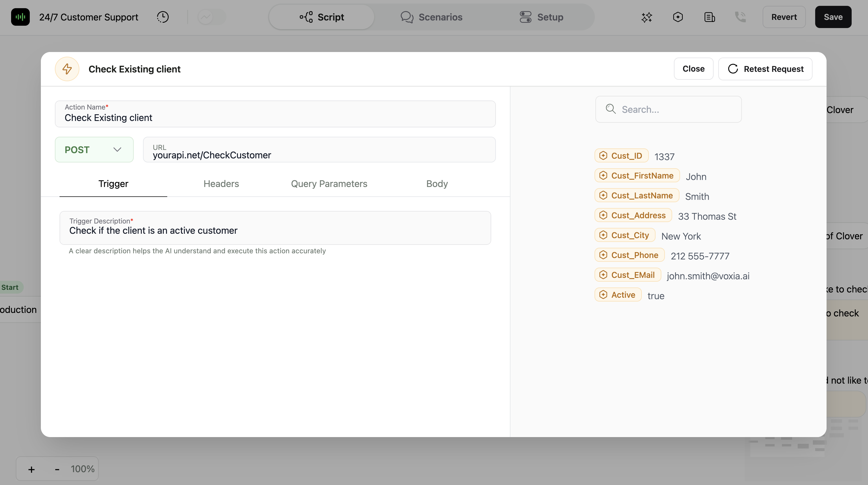This screenshot has height=485, width=868.
Task: Toggle the analytics switch in header
Action: (211, 17)
